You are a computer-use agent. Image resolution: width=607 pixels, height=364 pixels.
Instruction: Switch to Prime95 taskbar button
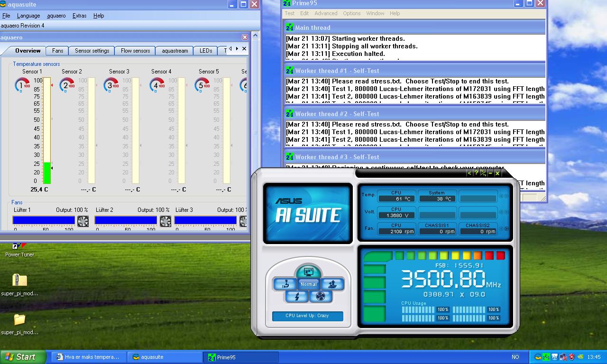click(242, 357)
